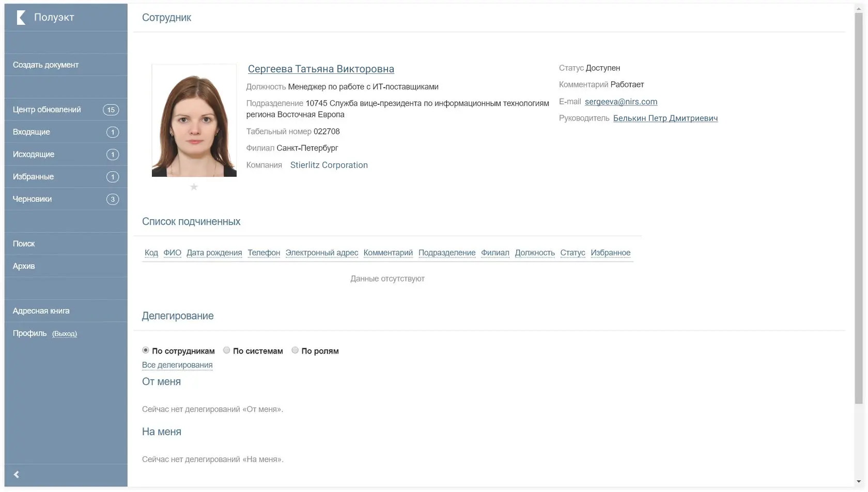The height and width of the screenshot is (492, 868).
Task: Select the По ролям radio button
Action: tap(295, 350)
